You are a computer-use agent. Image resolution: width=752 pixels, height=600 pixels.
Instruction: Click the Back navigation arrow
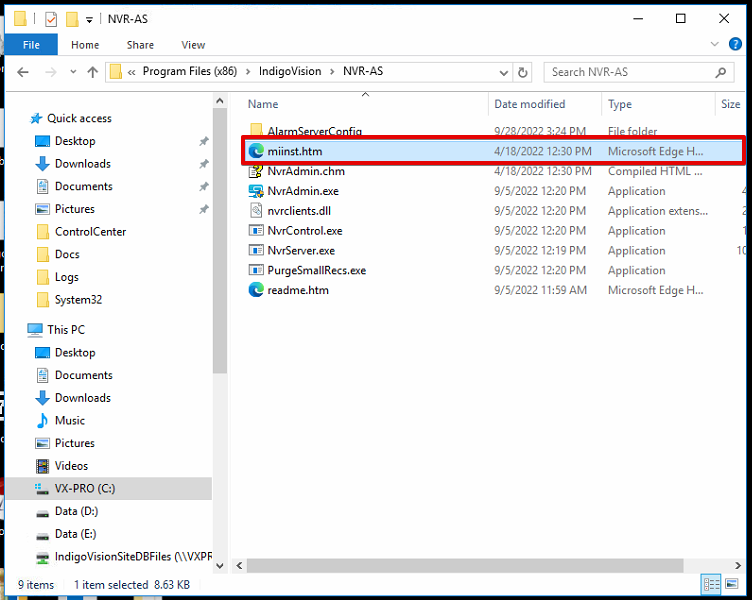(x=23, y=72)
